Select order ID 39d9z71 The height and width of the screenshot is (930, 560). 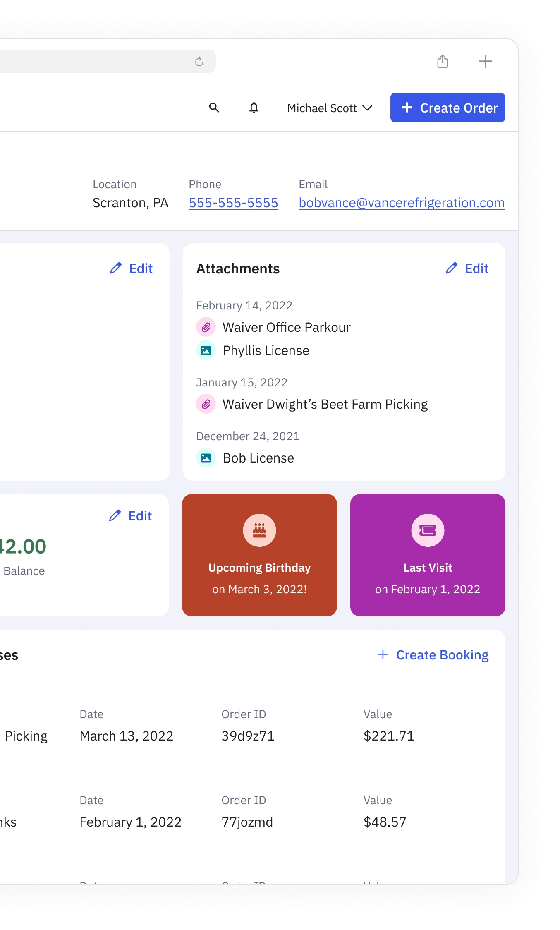pos(248,736)
